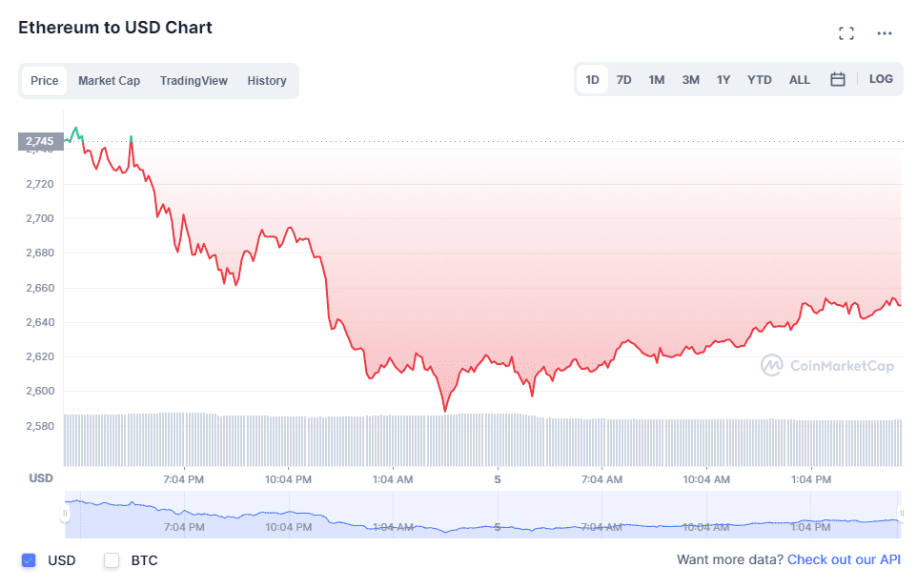
Task: Open the TradingView chart tab
Action: coord(194,80)
